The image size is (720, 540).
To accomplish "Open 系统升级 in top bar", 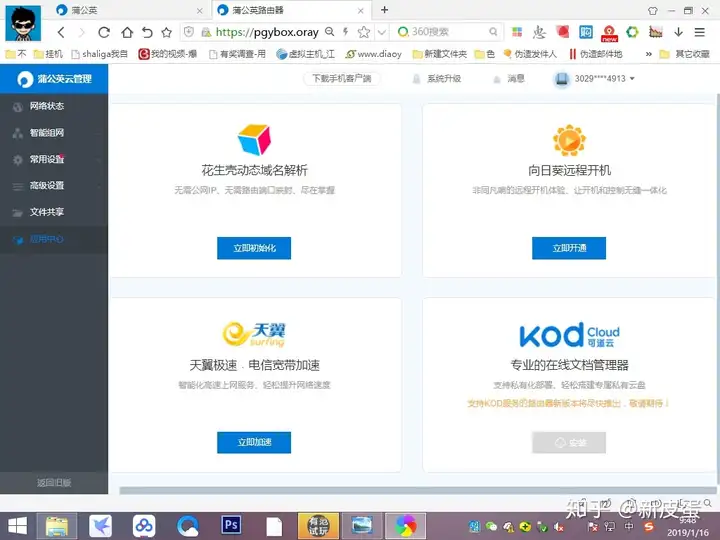I will [x=437, y=79].
